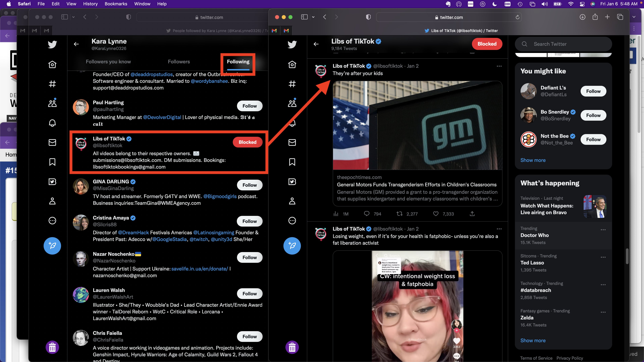Open Safari downloads icon
644x362 pixels.
pos(582,17)
